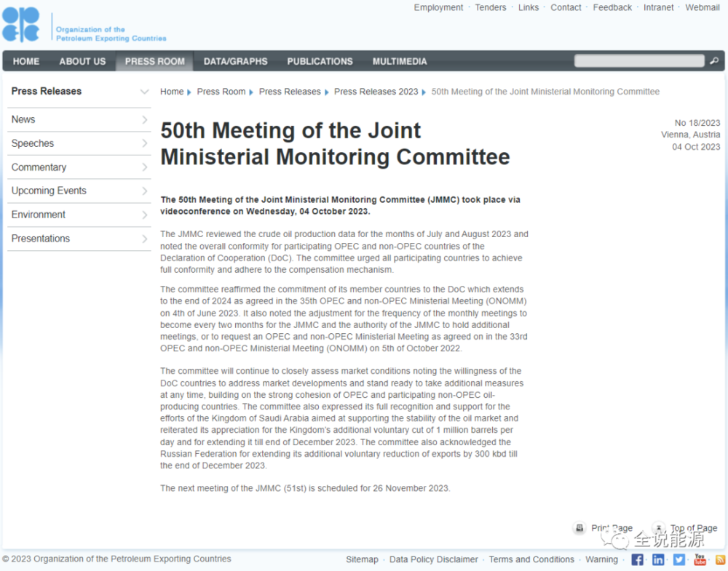Click the search input field
Viewport: 728px width, 571px height.
click(639, 61)
